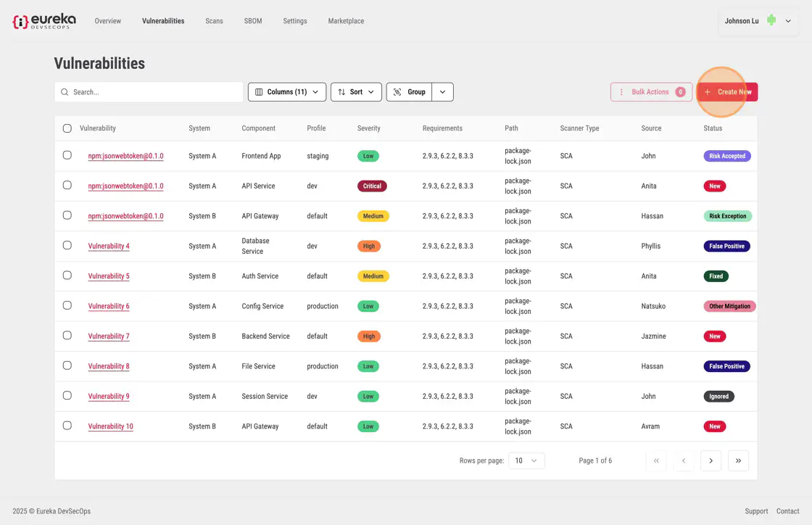Click the Sort arrows button

356,92
